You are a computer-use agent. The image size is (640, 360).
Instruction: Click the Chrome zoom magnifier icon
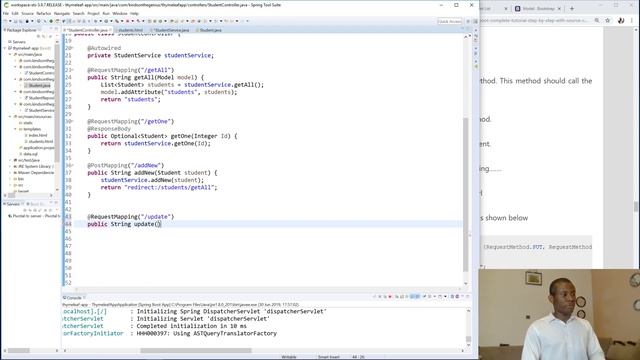(x=597, y=20)
